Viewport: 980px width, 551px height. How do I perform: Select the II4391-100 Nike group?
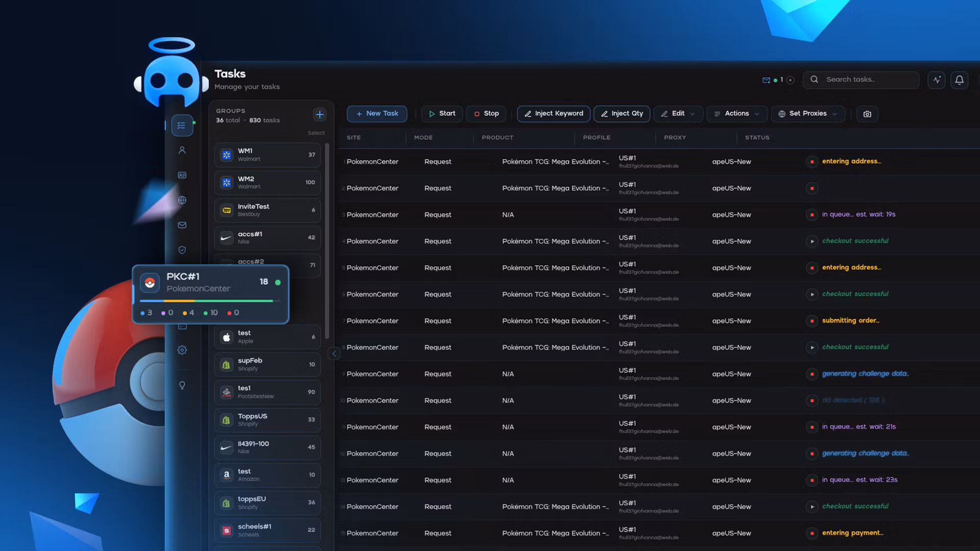pos(267,447)
